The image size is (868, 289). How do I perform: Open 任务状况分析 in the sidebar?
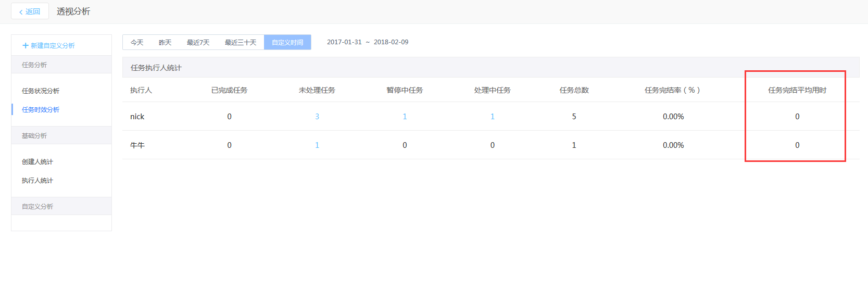(x=41, y=91)
